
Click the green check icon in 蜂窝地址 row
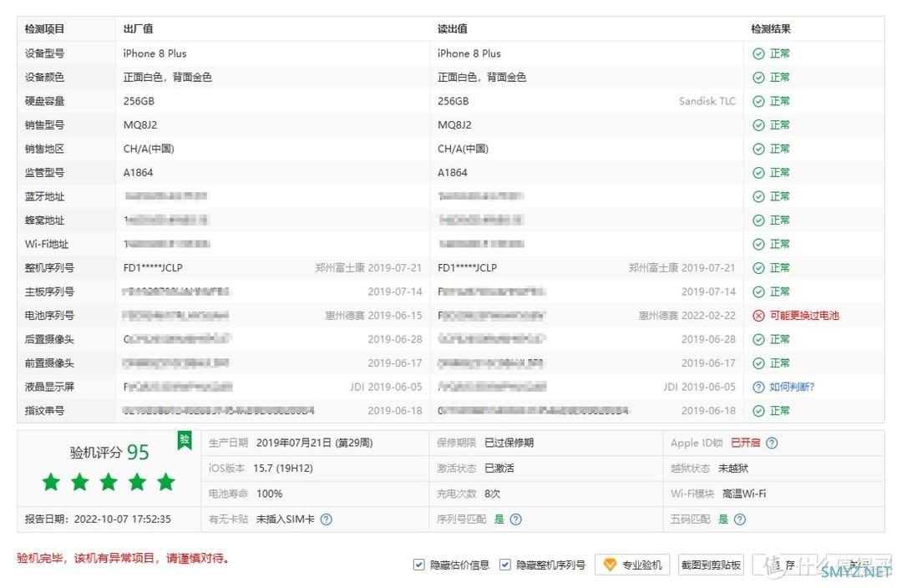[x=758, y=220]
